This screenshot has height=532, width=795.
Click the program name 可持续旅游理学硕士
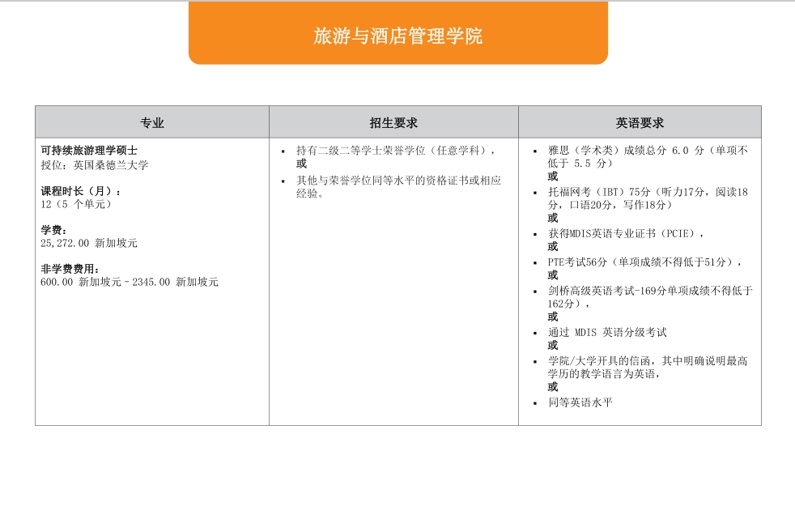[x=89, y=151]
